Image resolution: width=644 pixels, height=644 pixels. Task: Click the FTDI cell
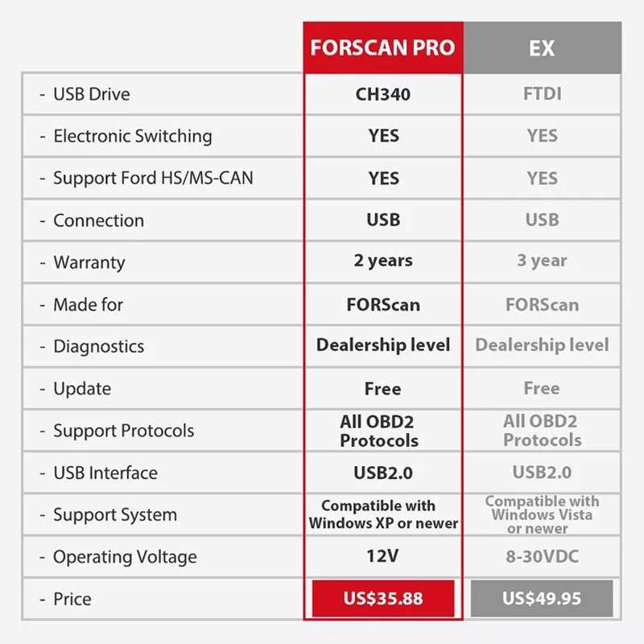[542, 94]
